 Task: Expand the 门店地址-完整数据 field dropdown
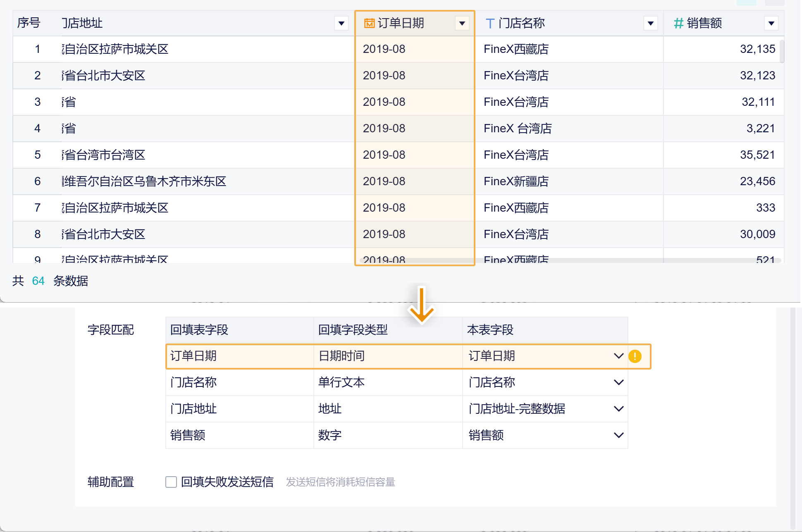coord(618,409)
